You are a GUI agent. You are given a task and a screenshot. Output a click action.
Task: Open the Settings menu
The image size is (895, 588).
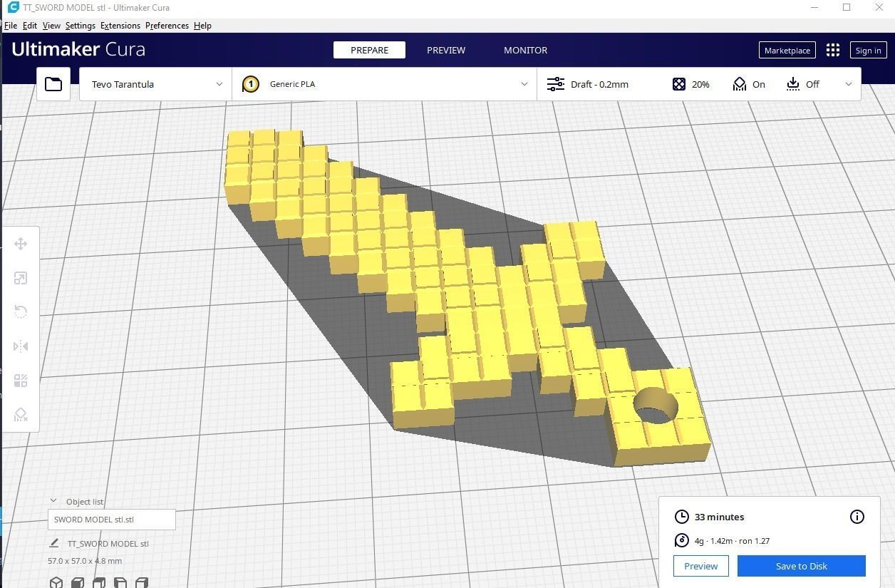tap(80, 25)
